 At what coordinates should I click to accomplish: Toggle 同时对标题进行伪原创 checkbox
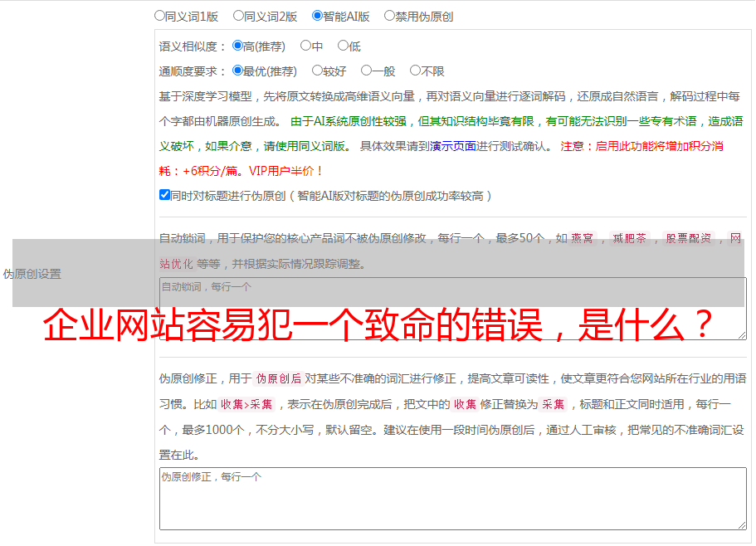164,195
